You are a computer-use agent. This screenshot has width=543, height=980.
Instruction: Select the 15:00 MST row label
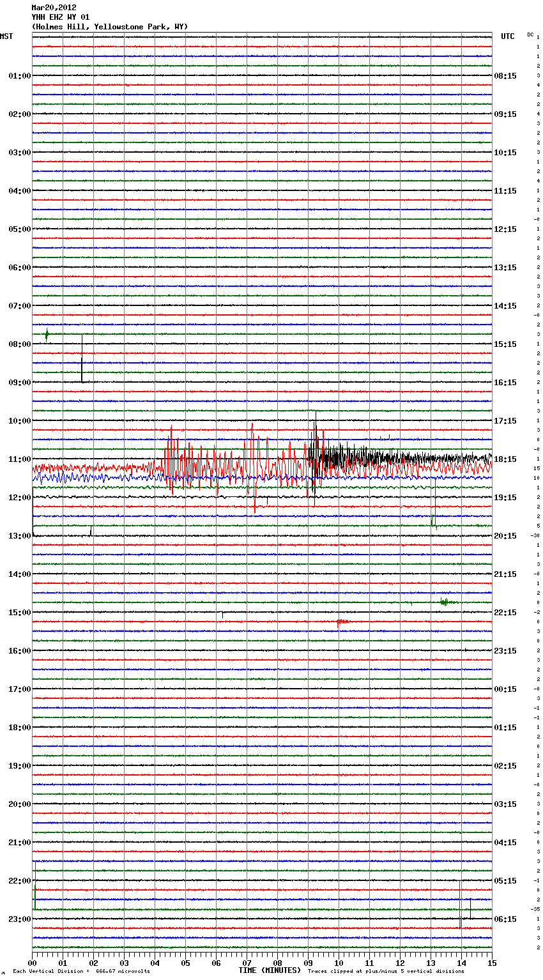[20, 613]
